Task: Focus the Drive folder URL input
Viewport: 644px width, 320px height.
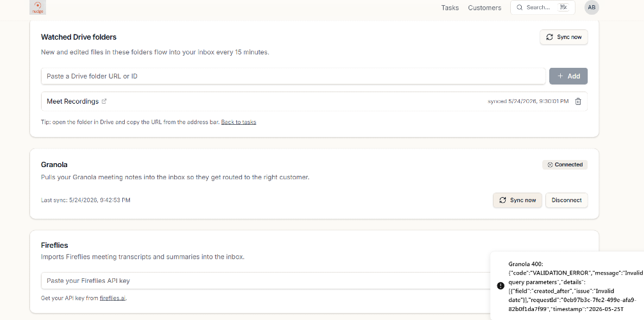Action: [x=293, y=76]
